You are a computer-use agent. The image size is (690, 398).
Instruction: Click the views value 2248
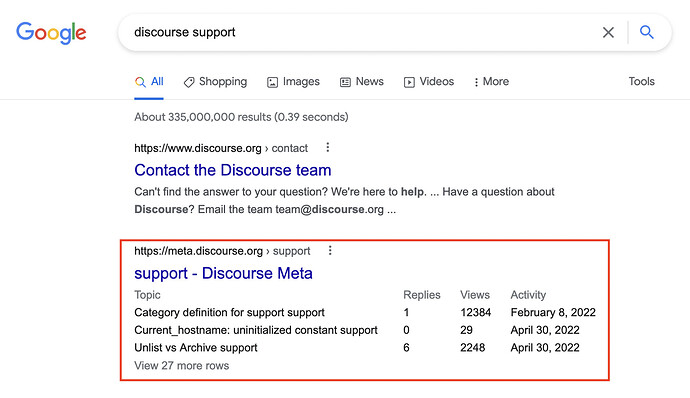pyautogui.click(x=473, y=348)
